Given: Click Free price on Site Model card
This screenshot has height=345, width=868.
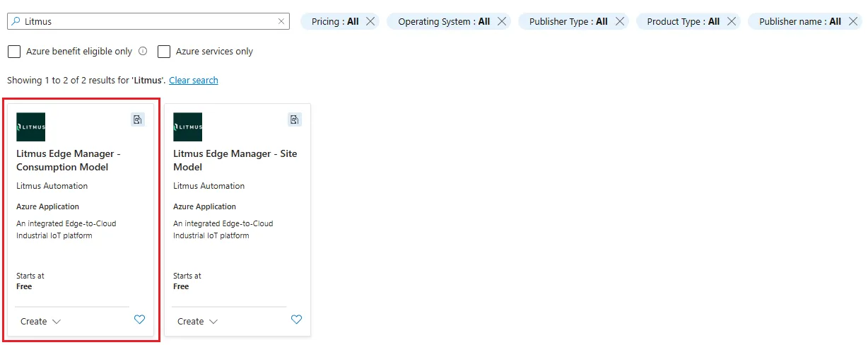Looking at the screenshot, I should click(181, 286).
